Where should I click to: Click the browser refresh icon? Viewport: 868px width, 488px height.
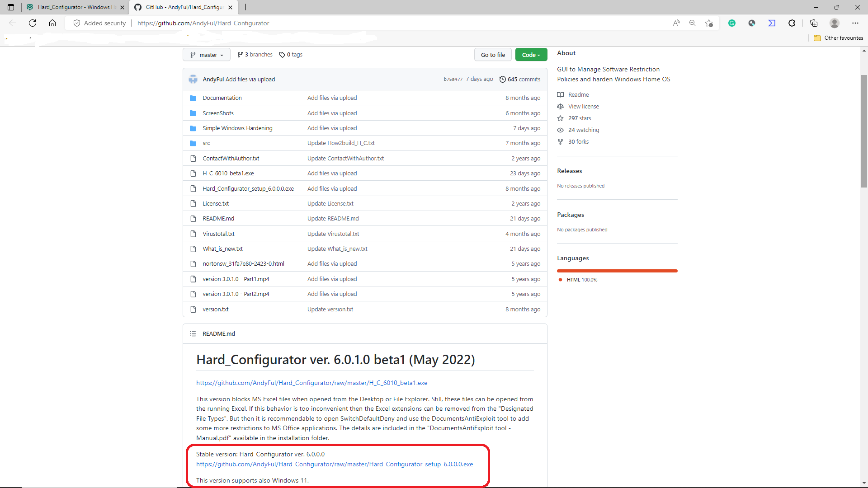[33, 23]
